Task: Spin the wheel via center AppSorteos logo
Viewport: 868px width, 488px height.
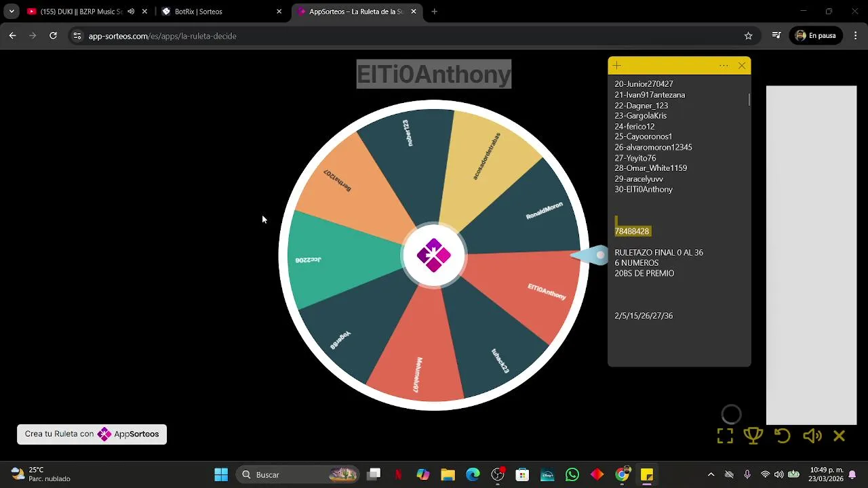Action: click(434, 256)
